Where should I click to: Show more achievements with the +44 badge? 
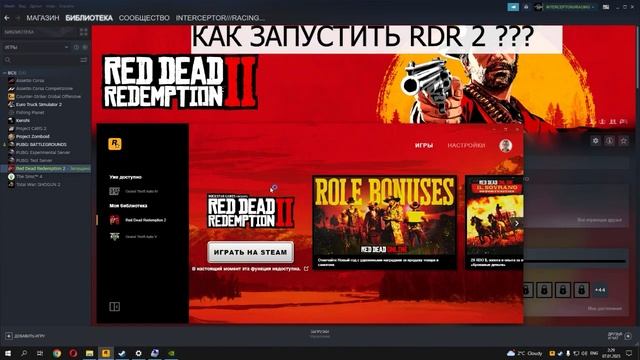click(600, 290)
